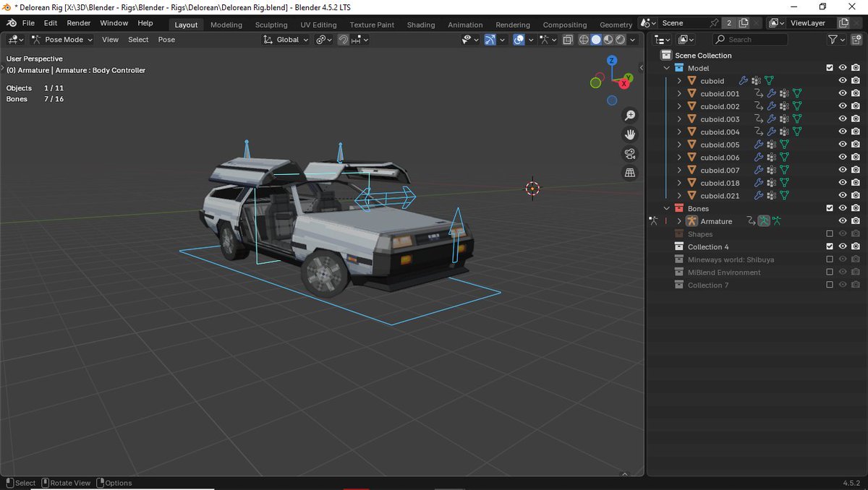Click the blue Z axis on navigation gizmo
This screenshot has width=868, height=490.
pyautogui.click(x=612, y=60)
